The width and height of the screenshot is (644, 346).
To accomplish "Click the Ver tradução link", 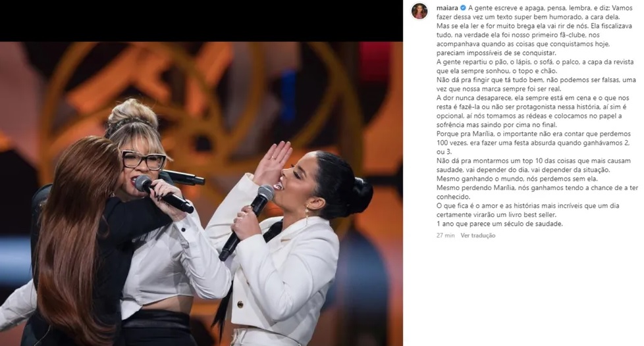I will point(477,235).
